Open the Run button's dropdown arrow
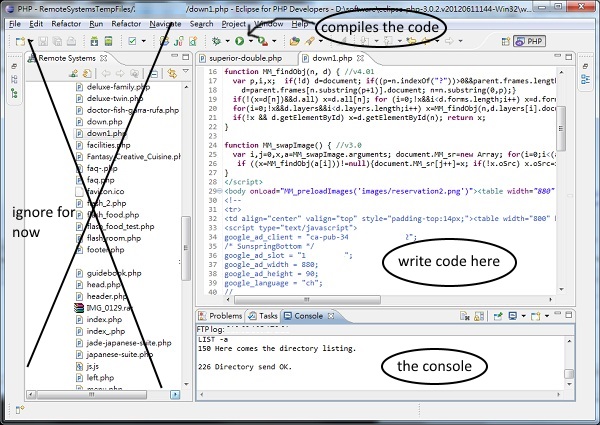 tap(251, 41)
